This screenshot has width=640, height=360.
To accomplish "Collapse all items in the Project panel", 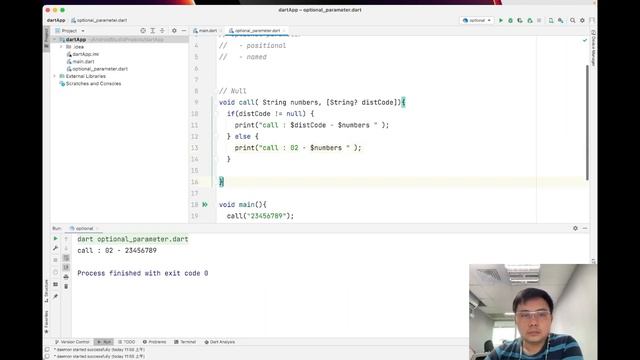I will tap(162, 31).
